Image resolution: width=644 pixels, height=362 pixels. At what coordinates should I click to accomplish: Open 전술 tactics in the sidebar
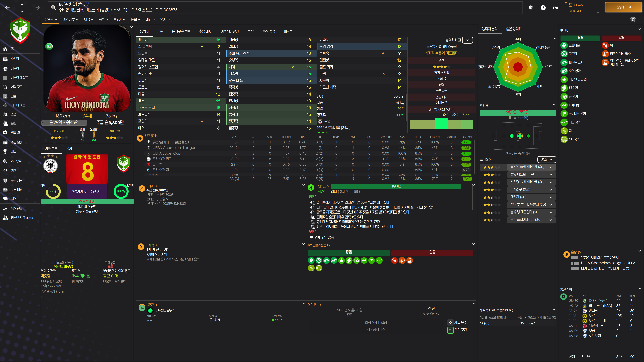[x=13, y=96]
